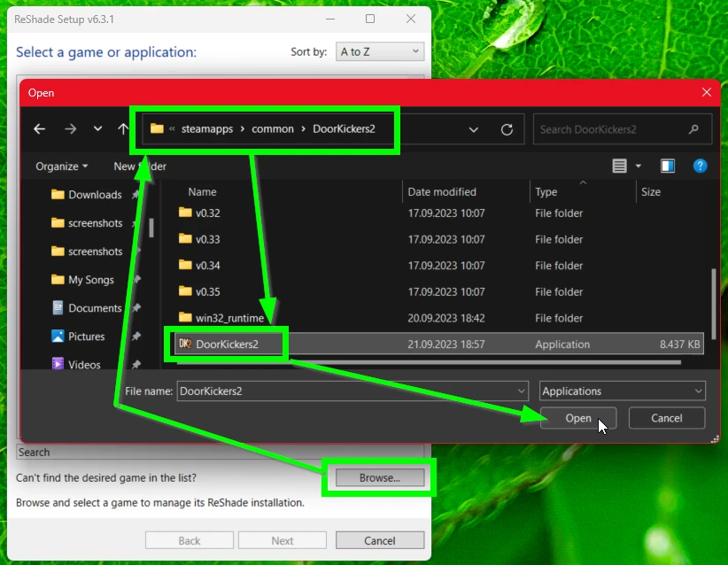Close the ReShade Setup window

point(411,19)
